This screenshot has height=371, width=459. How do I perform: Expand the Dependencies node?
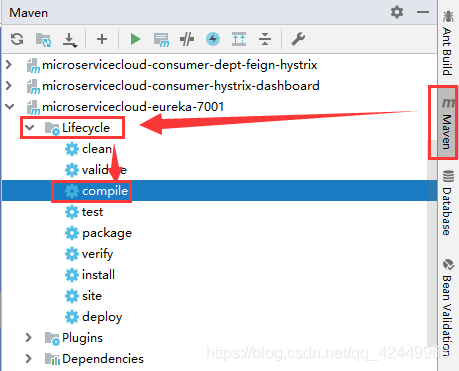[x=29, y=359]
